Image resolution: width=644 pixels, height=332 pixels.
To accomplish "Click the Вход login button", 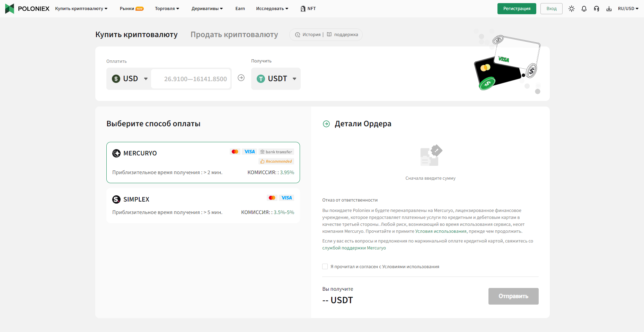I will point(552,9).
